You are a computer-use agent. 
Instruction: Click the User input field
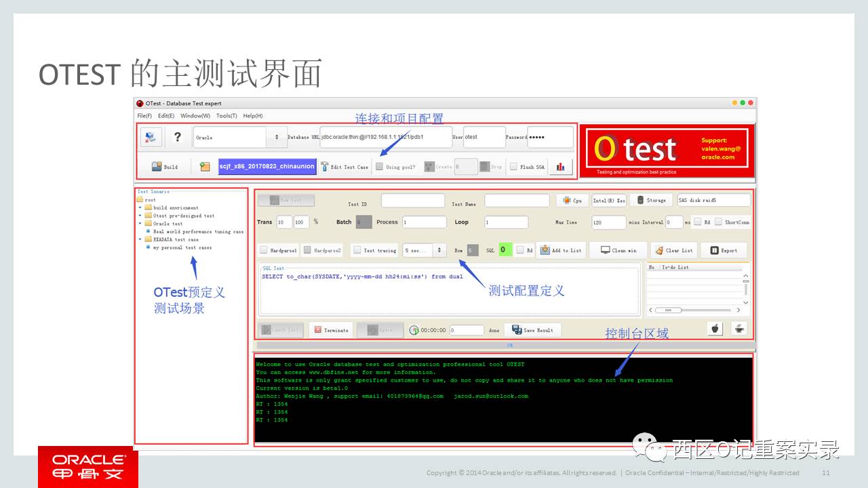click(484, 137)
